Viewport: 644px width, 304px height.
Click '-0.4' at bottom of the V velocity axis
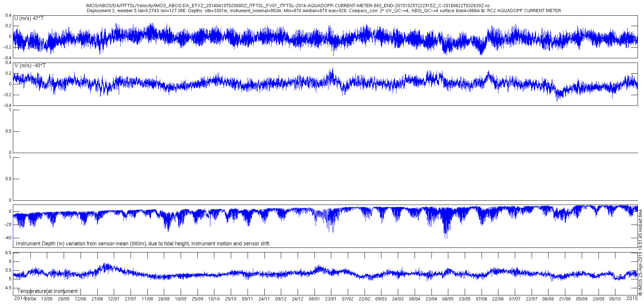[x=8, y=106]
